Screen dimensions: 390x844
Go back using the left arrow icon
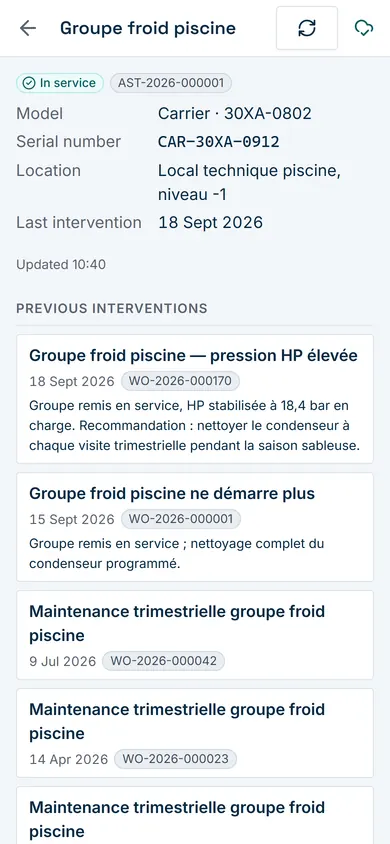tap(27, 28)
